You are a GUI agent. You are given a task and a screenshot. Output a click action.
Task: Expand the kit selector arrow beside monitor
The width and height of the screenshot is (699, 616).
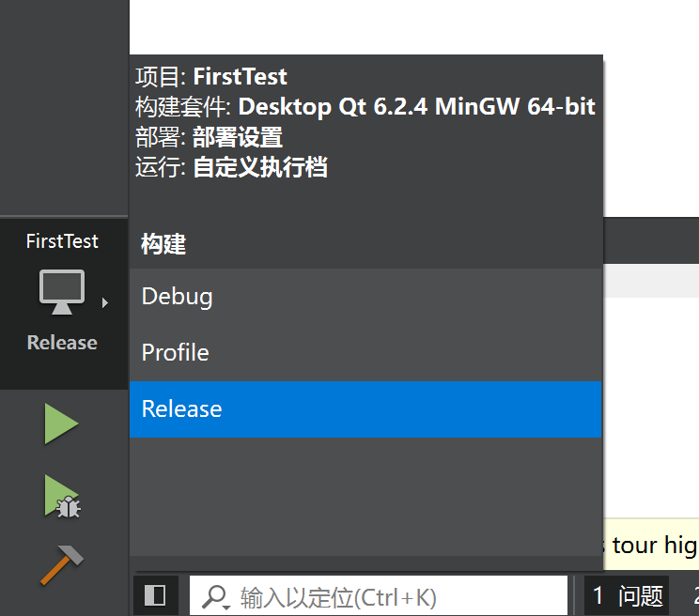105,303
